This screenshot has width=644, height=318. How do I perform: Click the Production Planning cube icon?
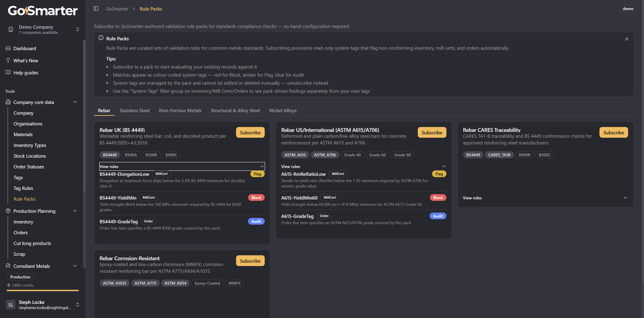pyautogui.click(x=8, y=211)
